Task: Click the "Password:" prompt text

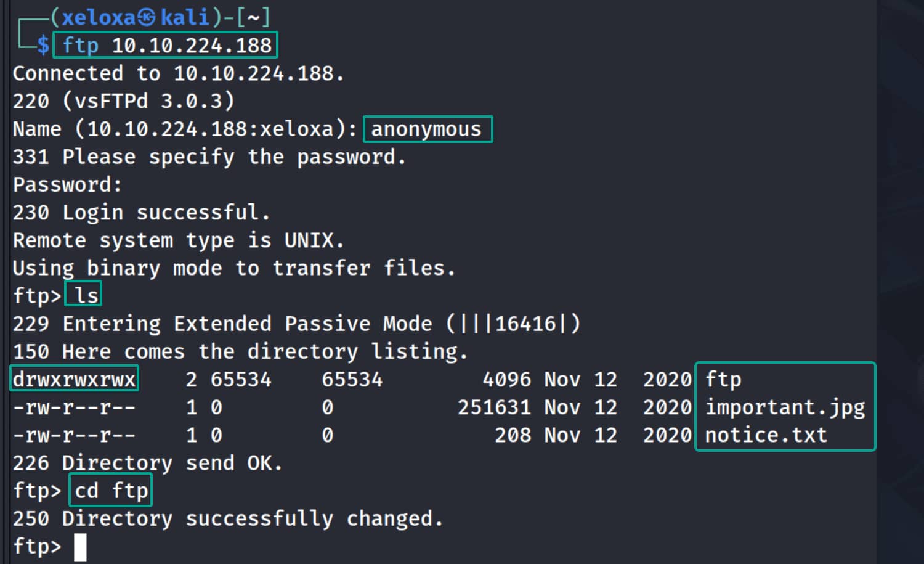Action: pos(68,185)
